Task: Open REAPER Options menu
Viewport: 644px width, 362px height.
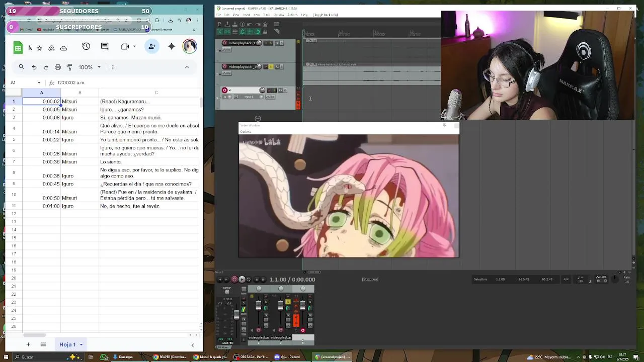Action: [279, 15]
